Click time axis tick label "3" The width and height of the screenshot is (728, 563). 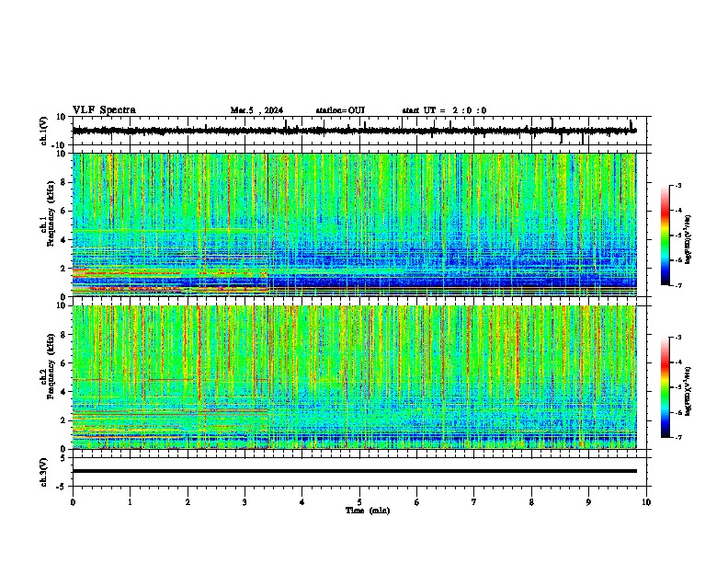(x=245, y=502)
